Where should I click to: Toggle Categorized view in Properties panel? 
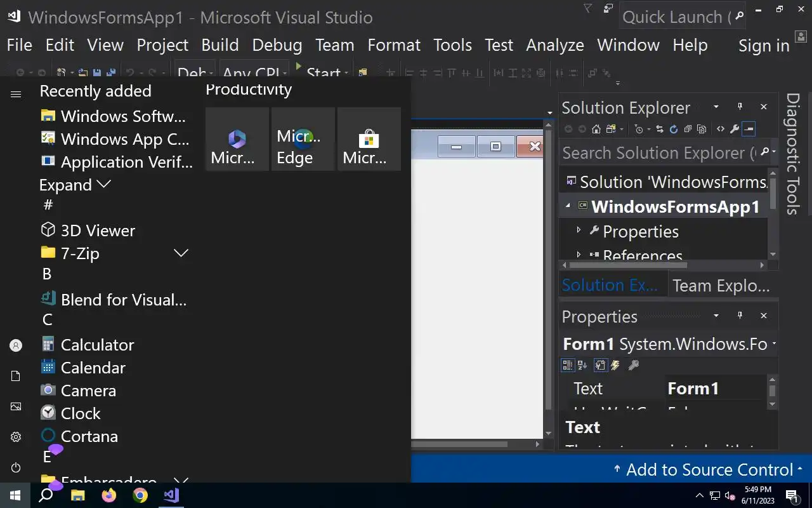568,365
